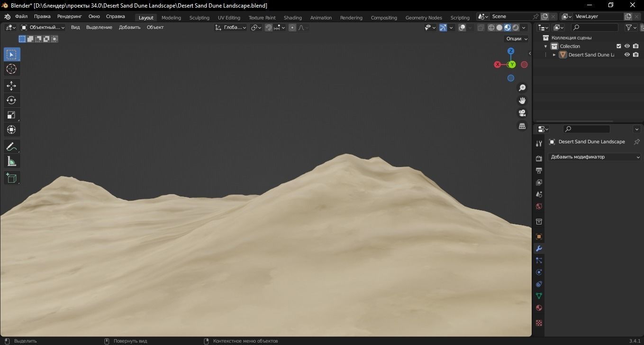
Task: Click the viewport zoom magnifier icon
Action: point(522,88)
